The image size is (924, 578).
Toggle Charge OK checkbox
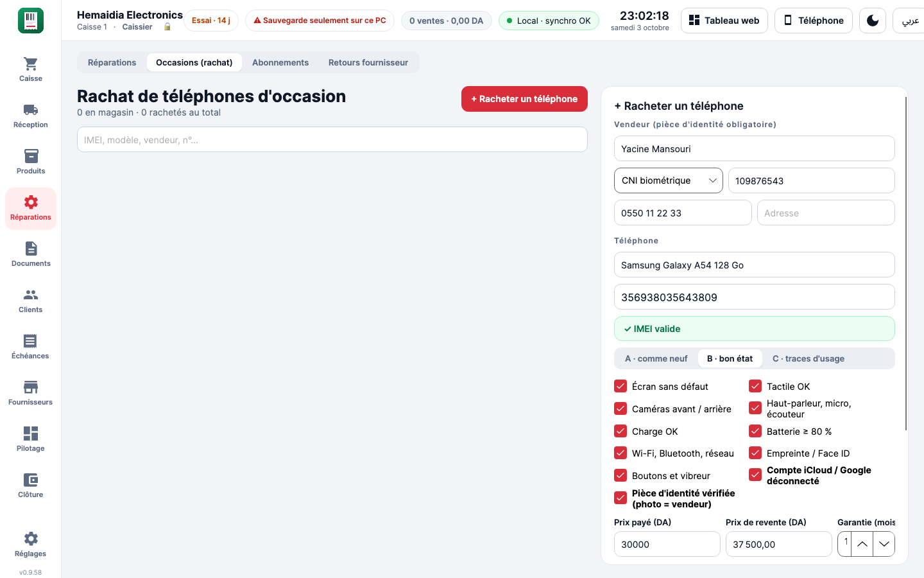620,431
